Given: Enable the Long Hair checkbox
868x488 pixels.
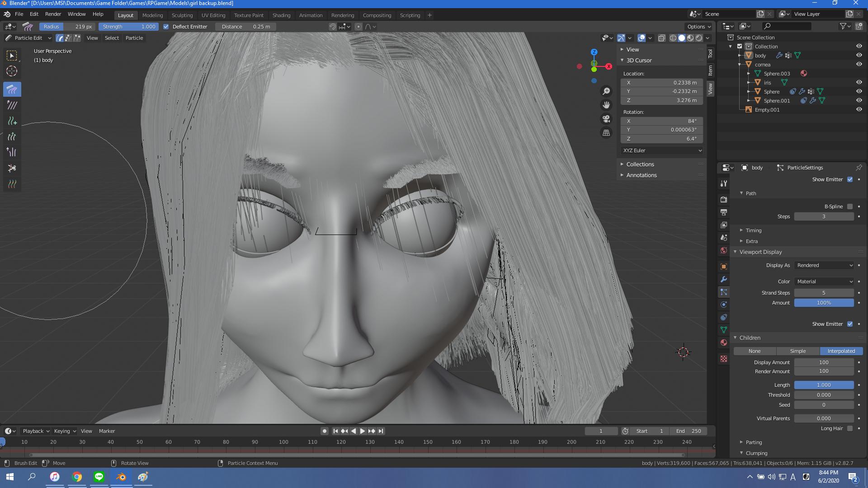Looking at the screenshot, I should (850, 428).
